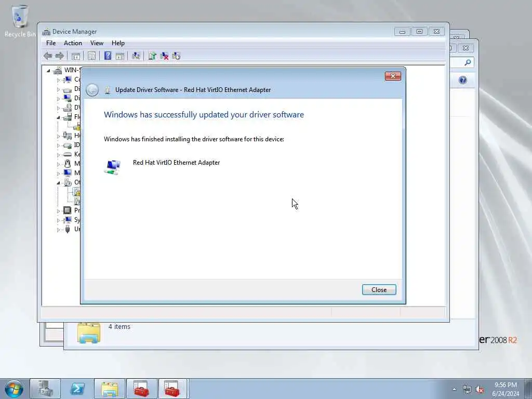This screenshot has height=399, width=532.
Task: Open the Action menu in Device Manager
Action: (x=73, y=43)
